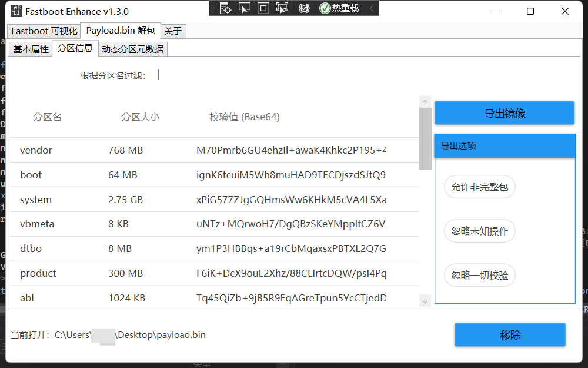Image resolution: width=588 pixels, height=368 pixels.
Task: Sort by 分区大小 column header
Action: click(x=141, y=117)
